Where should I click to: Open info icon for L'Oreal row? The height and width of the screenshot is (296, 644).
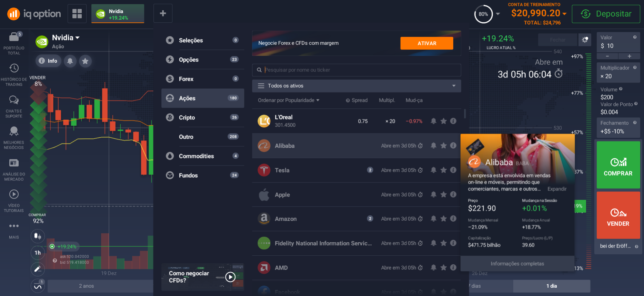(453, 121)
